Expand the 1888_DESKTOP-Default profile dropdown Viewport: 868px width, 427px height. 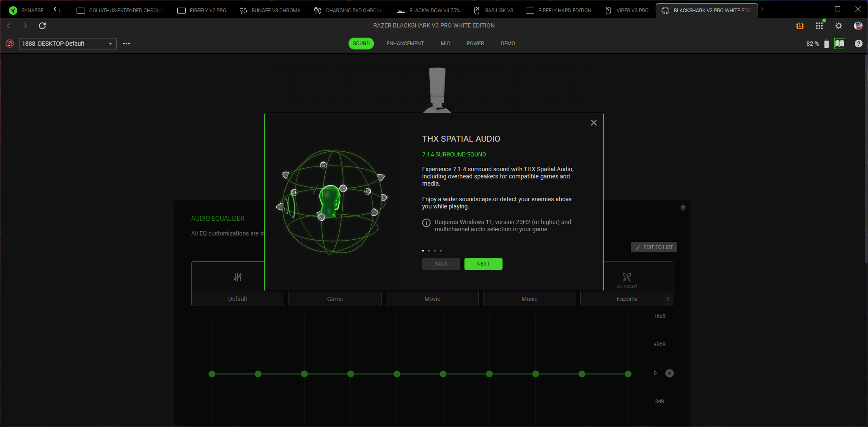[x=68, y=44]
